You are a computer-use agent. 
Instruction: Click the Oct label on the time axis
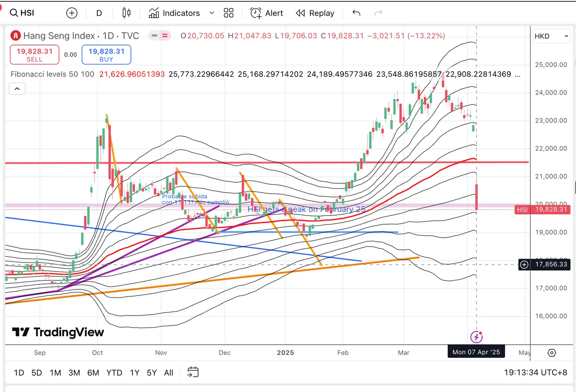coord(97,352)
